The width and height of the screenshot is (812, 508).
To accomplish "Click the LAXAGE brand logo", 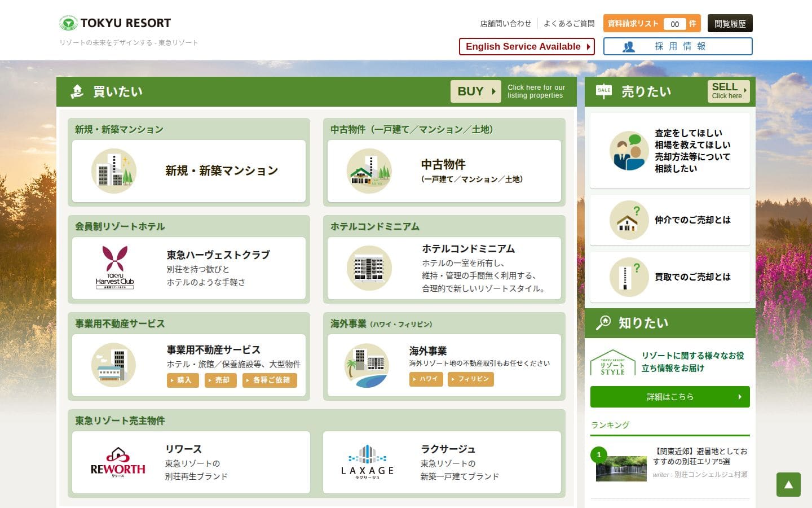I will (368, 462).
